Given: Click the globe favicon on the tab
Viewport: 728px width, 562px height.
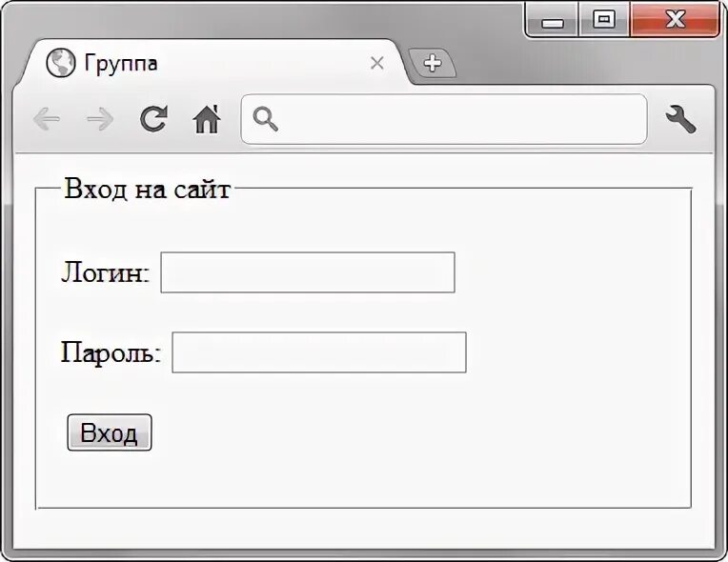Looking at the screenshot, I should coord(60,63).
